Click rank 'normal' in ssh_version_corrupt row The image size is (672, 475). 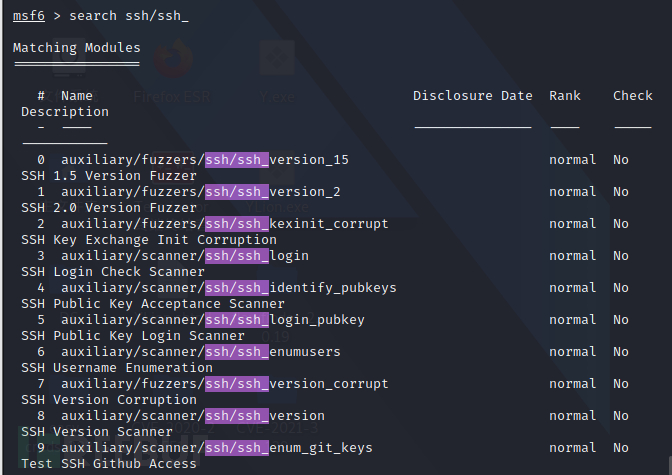(x=573, y=384)
